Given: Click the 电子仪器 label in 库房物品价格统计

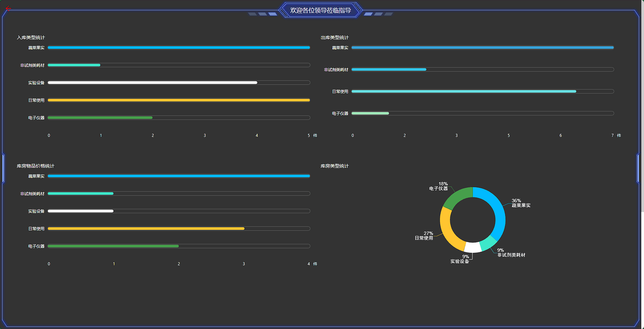Looking at the screenshot, I should (x=36, y=246).
